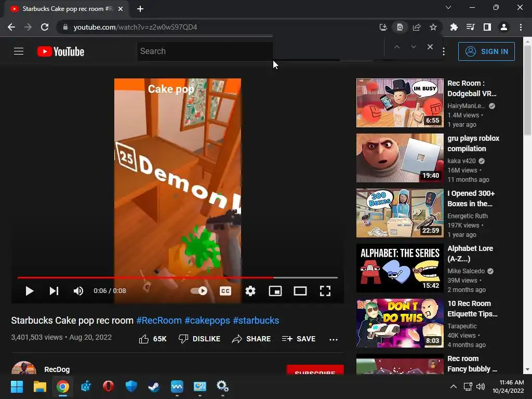
Task: Open Alphabet Lore thumbnail
Action: click(400, 268)
